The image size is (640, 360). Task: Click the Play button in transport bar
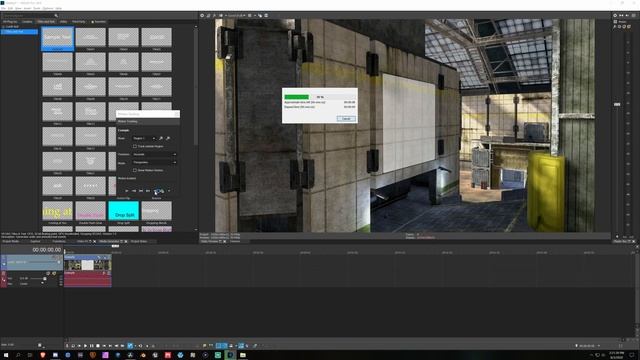point(85,346)
